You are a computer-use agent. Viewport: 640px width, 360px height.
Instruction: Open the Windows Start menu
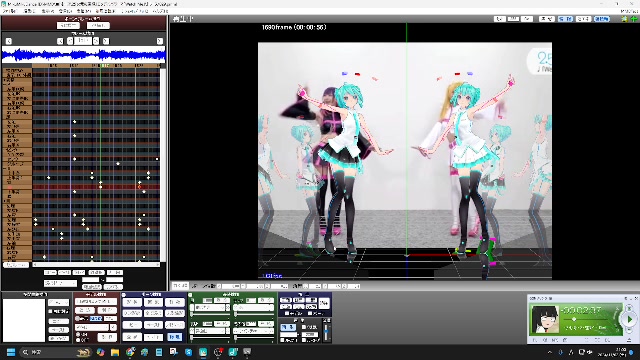click(11, 352)
